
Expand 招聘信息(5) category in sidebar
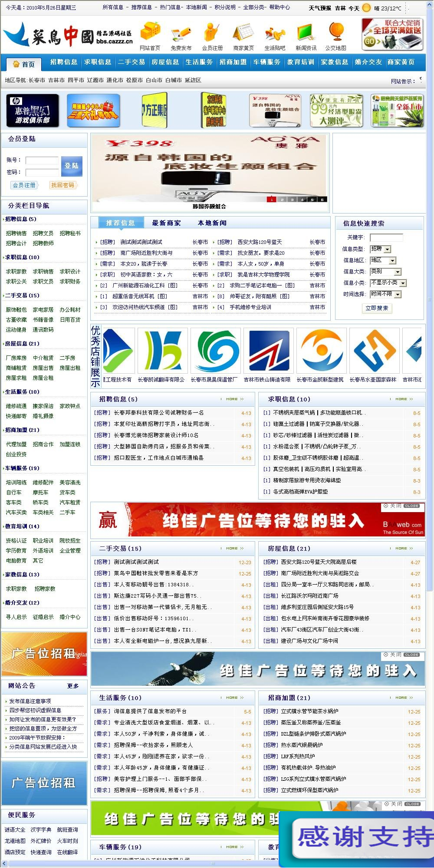coord(20,219)
